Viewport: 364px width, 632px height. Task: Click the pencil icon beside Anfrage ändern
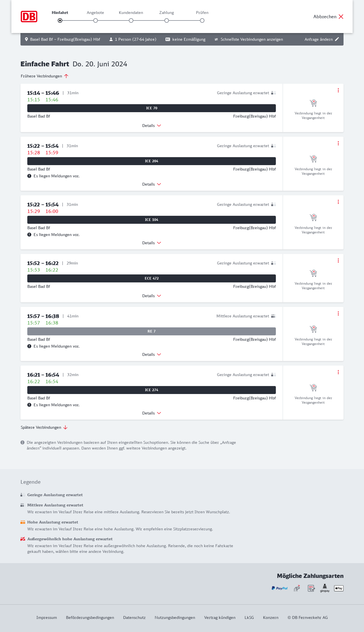[337, 39]
